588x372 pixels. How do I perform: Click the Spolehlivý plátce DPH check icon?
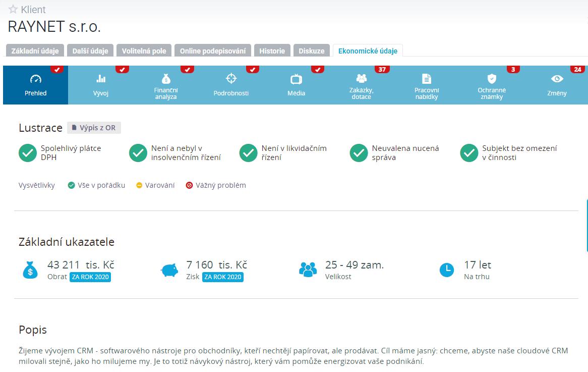click(28, 153)
